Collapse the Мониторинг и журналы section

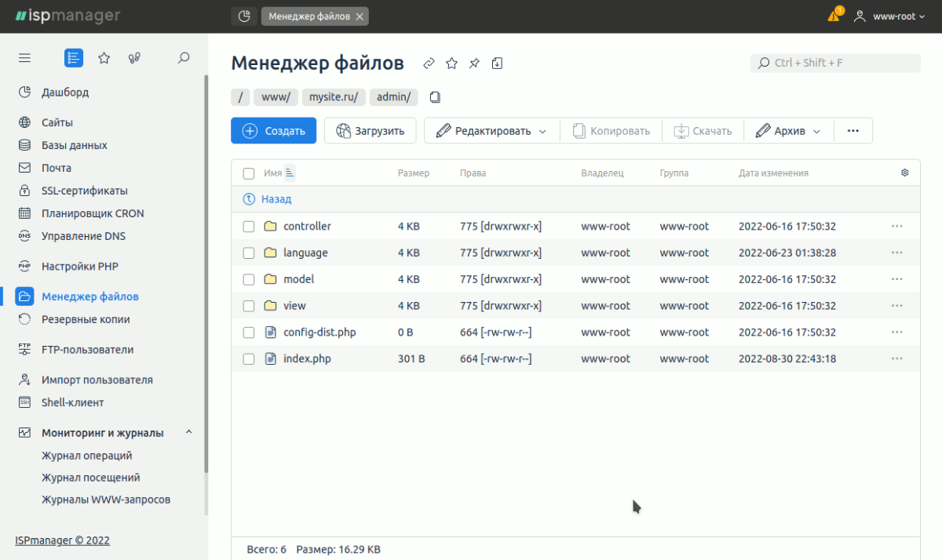(x=188, y=432)
